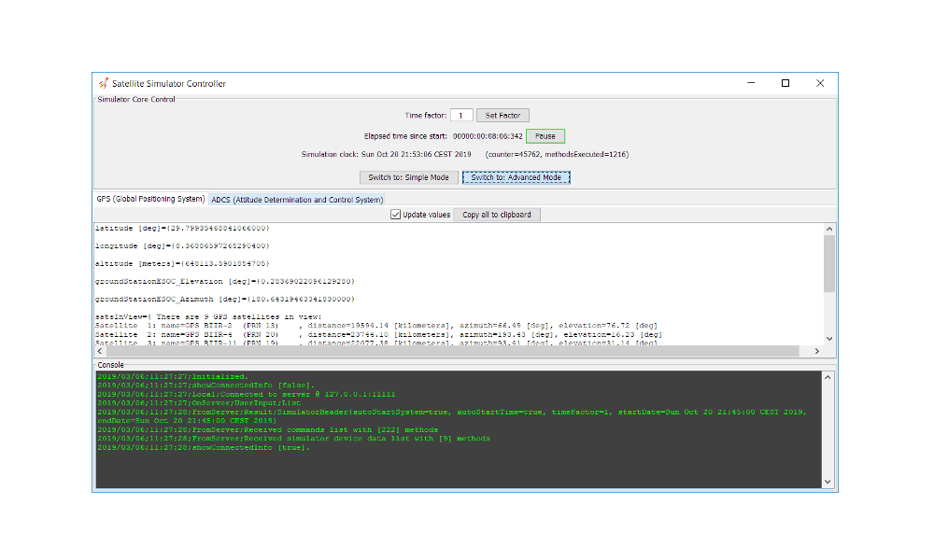The width and height of the screenshot is (934, 560).
Task: Minimize the Satellite Simulator Controller window
Action: tap(750, 83)
